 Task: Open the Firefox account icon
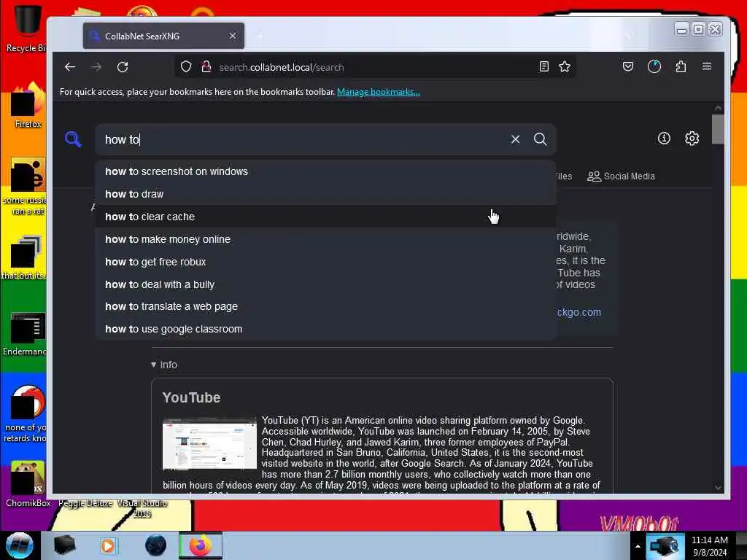point(654,66)
